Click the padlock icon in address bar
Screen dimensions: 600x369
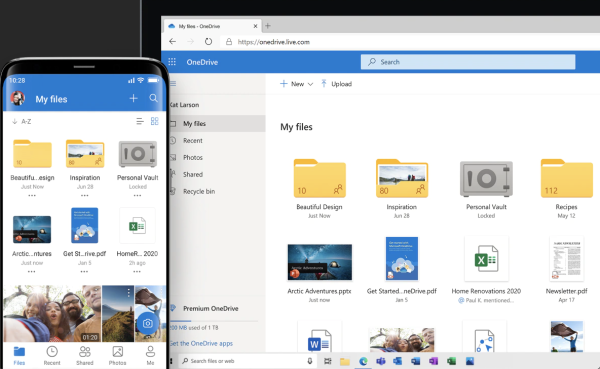(229, 42)
